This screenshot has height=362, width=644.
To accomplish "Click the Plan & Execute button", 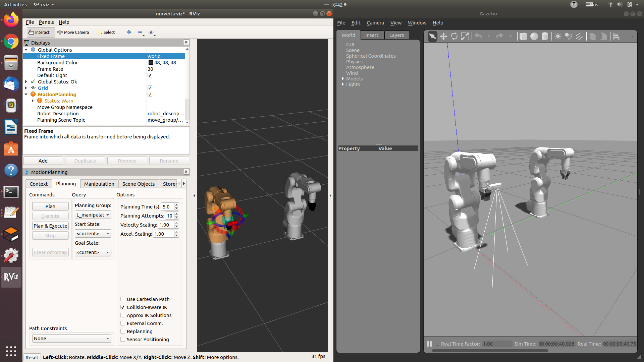I will [50, 226].
